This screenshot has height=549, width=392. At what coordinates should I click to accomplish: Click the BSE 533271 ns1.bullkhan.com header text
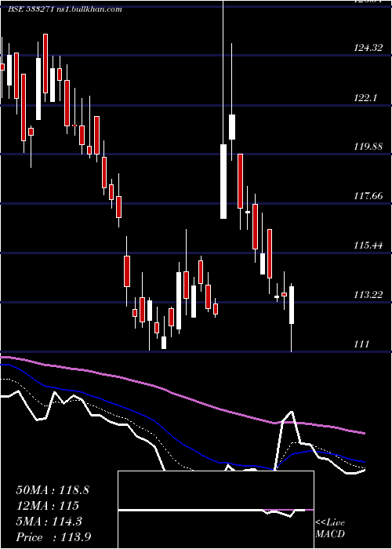click(x=65, y=9)
